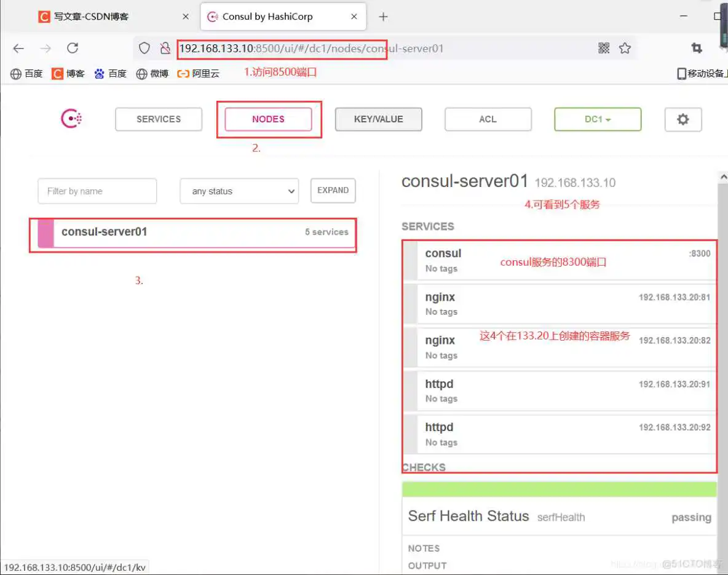
Task: Switch to the SERVICES tab
Action: coord(158,119)
